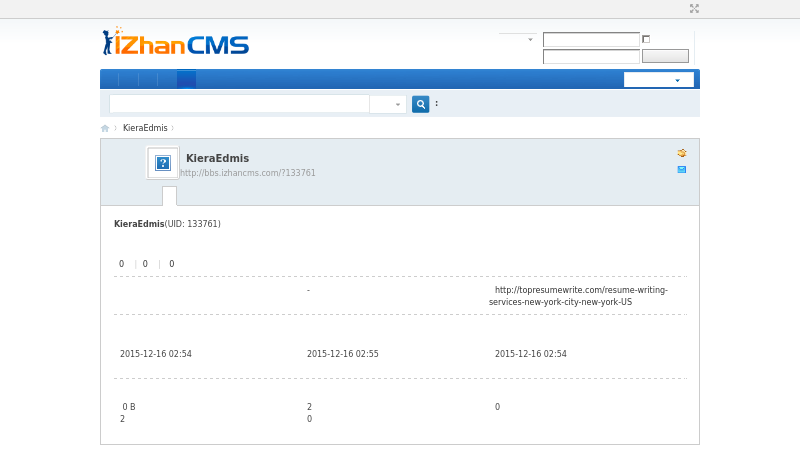800x456 pixels.
Task: Click the blue send-message envelope icon
Action: coord(682,169)
